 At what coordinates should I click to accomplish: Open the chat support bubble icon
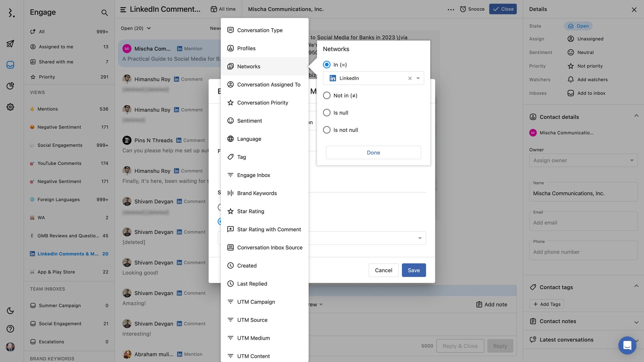pos(627,345)
